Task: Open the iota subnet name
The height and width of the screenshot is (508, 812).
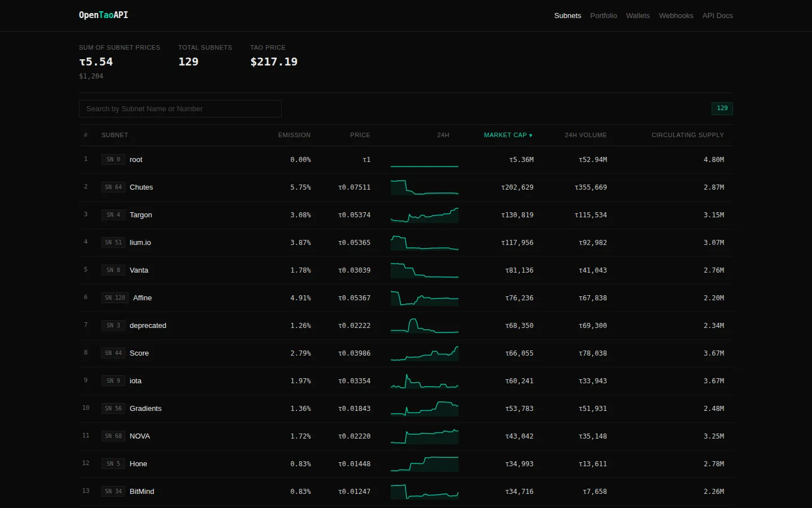Action: pos(135,381)
